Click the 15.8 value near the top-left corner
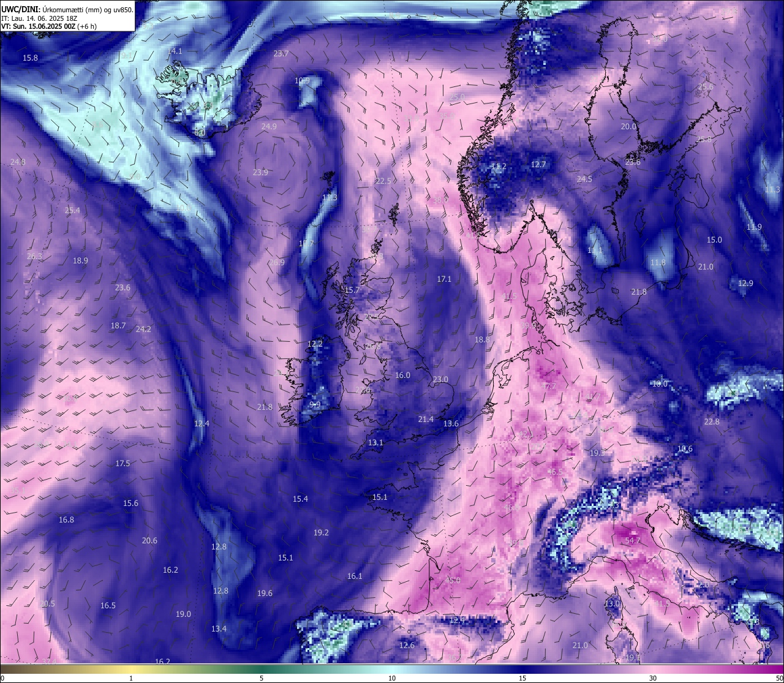784x683 pixels. tap(30, 58)
